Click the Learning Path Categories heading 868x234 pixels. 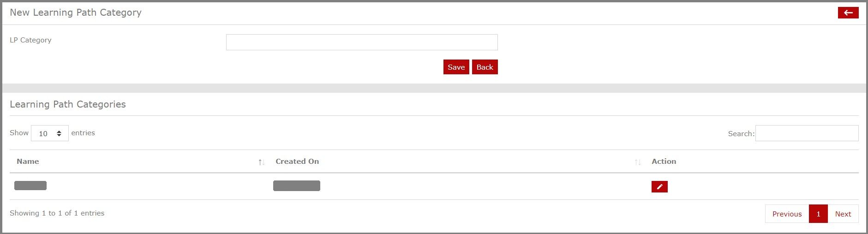point(68,104)
